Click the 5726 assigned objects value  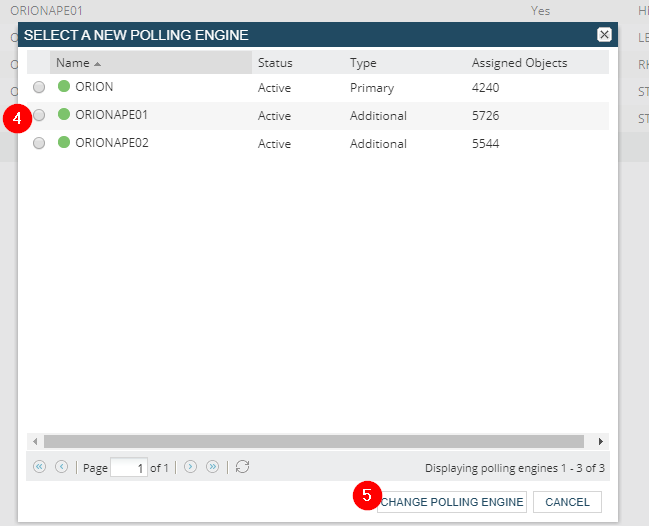[486, 115]
